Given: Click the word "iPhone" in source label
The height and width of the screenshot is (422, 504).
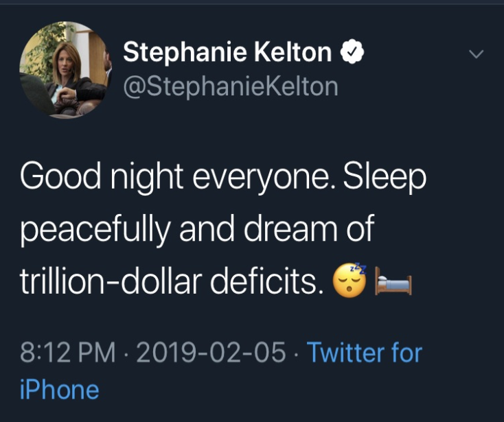Looking at the screenshot, I should click(x=59, y=390).
